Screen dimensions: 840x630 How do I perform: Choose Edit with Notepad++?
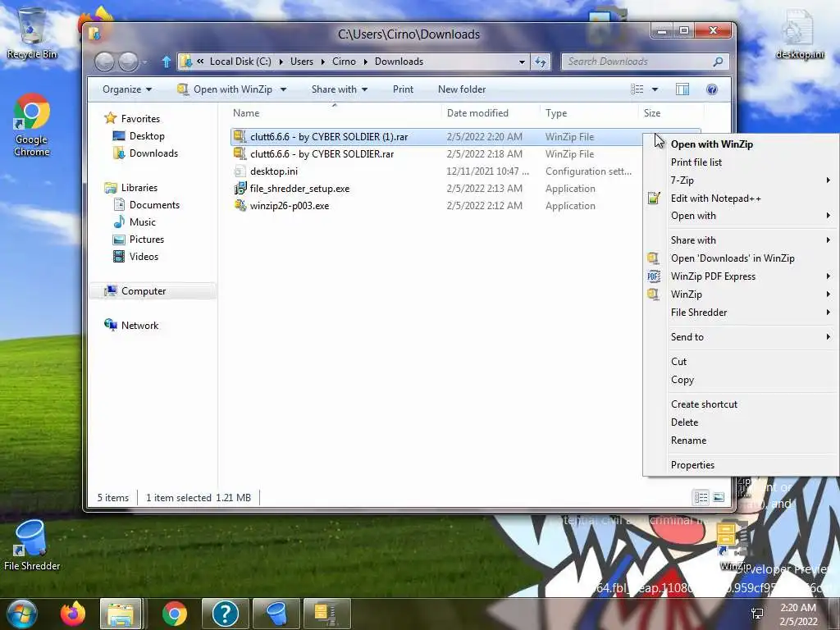[715, 199]
